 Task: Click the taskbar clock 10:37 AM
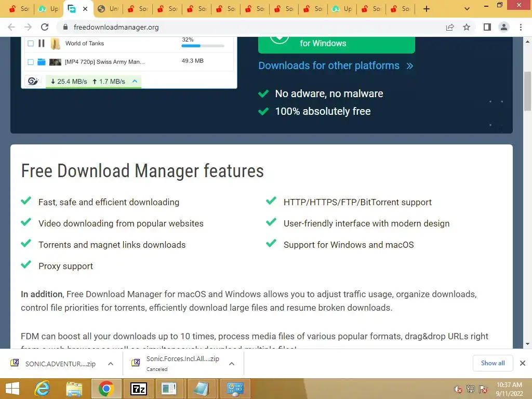pyautogui.click(x=509, y=385)
